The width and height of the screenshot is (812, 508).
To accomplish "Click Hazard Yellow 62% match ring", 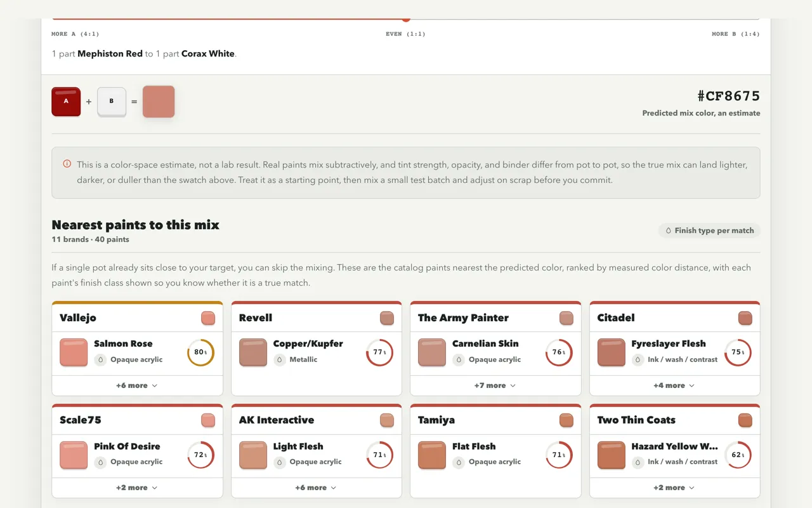I will coord(738,455).
